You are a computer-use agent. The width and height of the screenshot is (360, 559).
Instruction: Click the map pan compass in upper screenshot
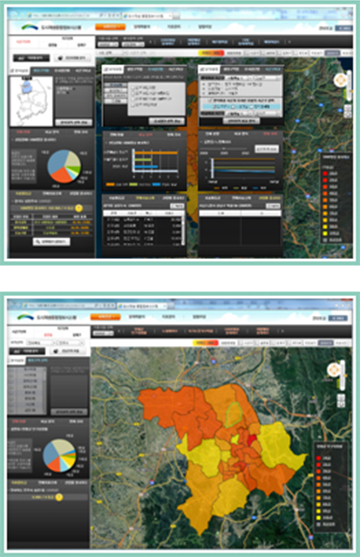click(x=340, y=80)
